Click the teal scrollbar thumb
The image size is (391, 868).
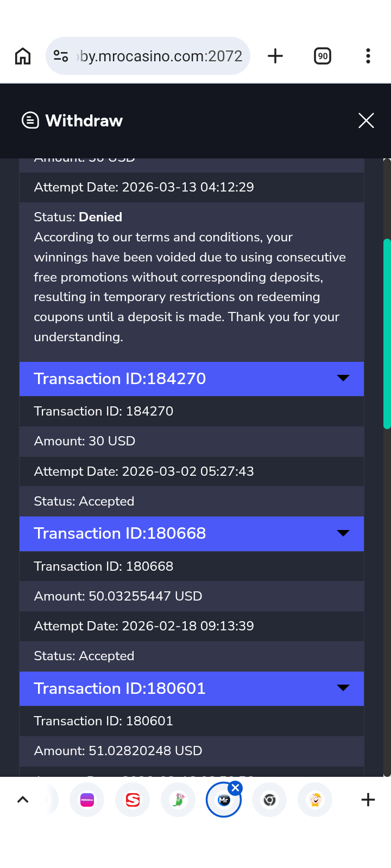pos(387,334)
